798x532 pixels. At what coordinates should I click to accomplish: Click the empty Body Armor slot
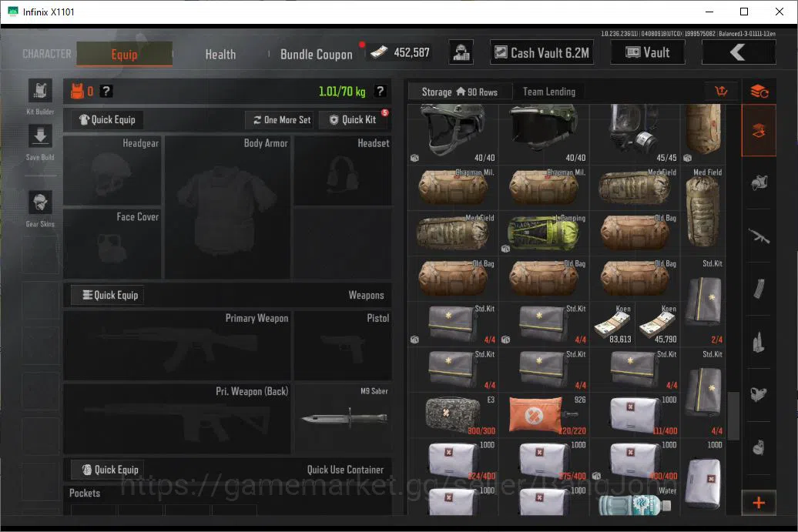tap(227, 207)
